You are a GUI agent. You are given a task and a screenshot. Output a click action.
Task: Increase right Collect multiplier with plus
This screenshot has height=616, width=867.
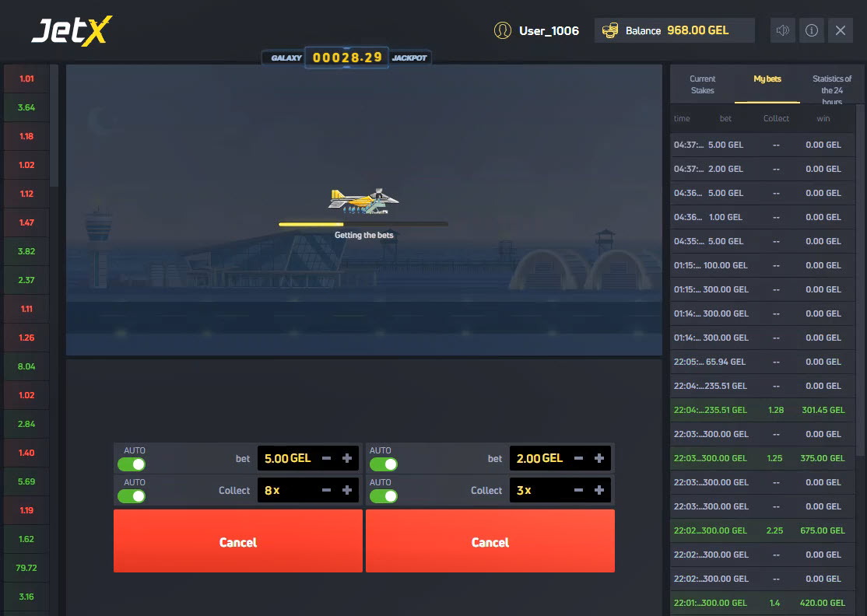(x=599, y=491)
